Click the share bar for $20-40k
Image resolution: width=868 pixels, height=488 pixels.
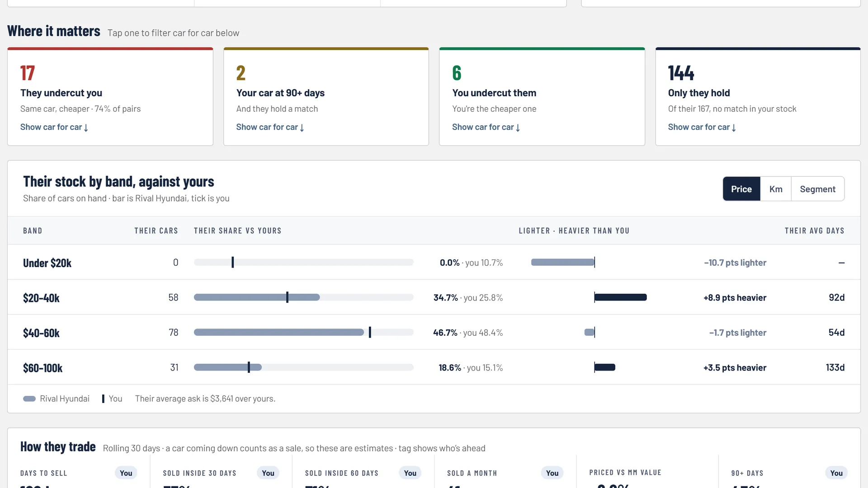(304, 297)
